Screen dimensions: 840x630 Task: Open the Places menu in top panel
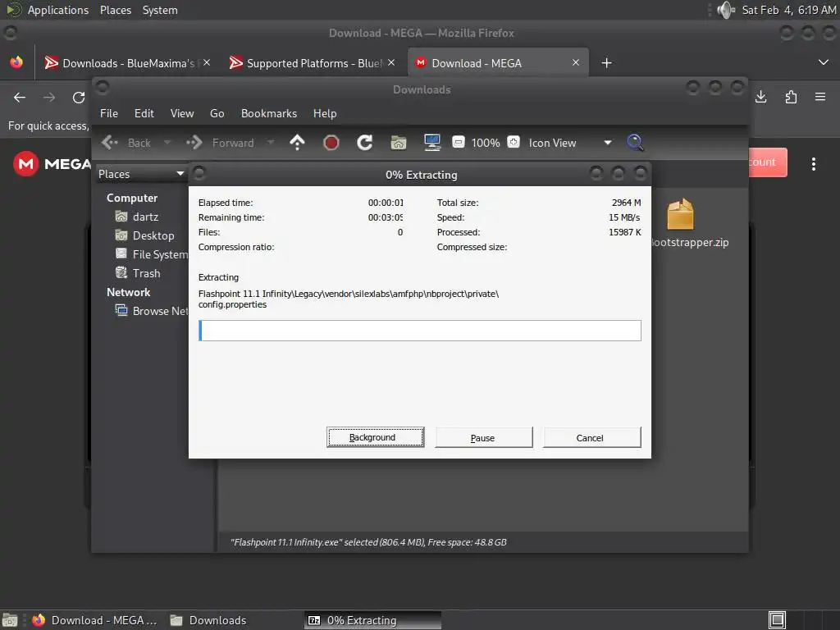pyautogui.click(x=115, y=10)
